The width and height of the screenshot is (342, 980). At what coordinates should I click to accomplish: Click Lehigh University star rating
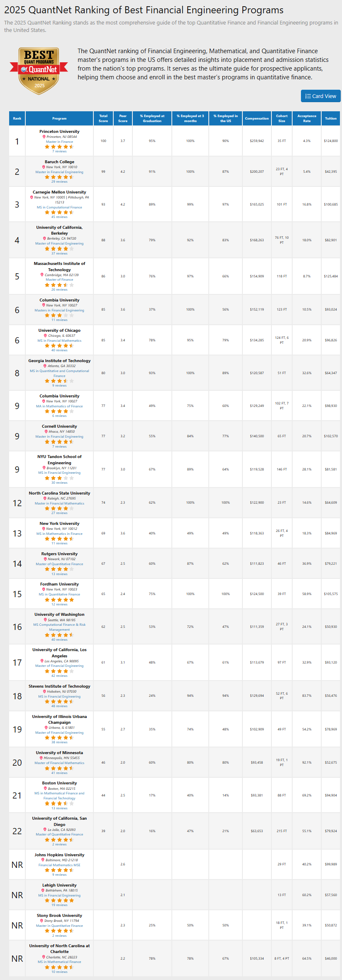click(59, 900)
